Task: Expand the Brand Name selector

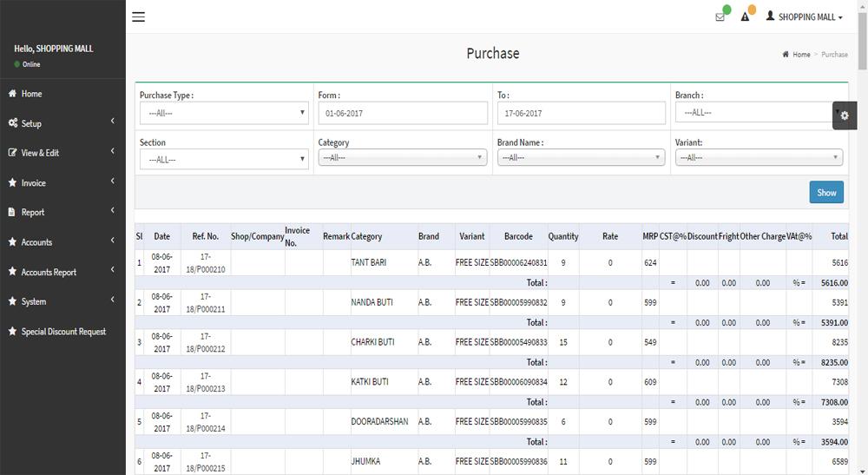Action: point(581,157)
